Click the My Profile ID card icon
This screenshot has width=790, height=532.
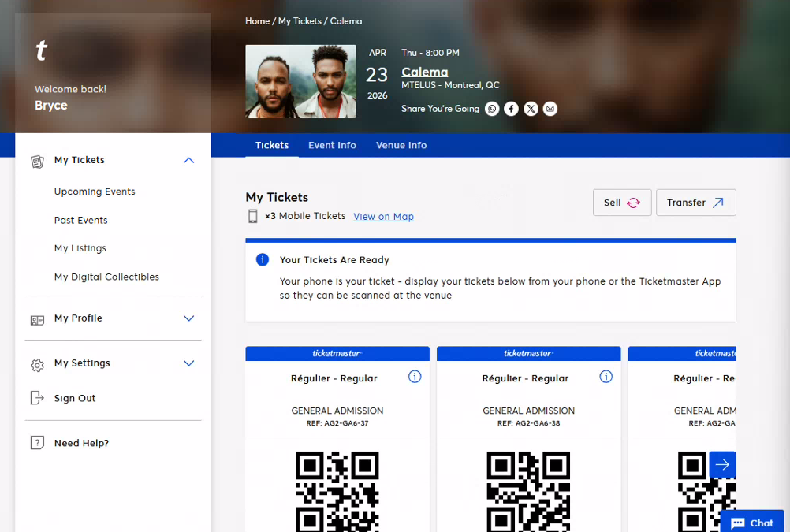[x=37, y=321]
